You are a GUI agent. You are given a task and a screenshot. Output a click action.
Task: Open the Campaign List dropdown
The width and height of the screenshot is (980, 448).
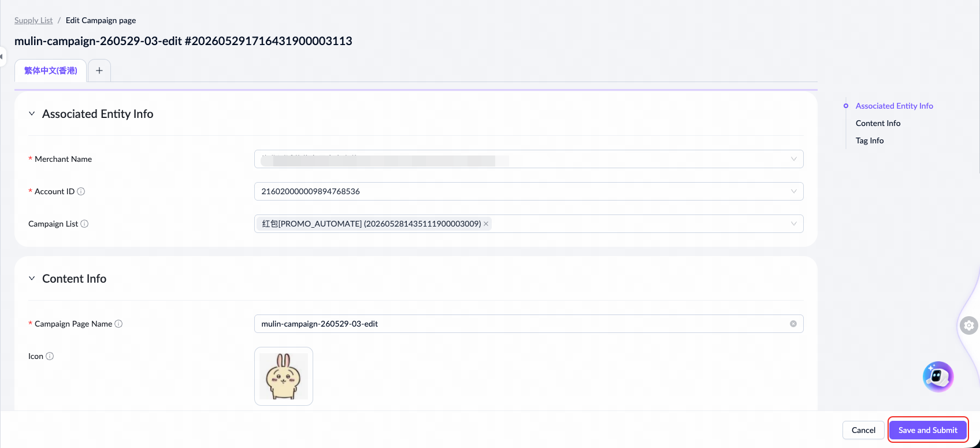(529, 224)
